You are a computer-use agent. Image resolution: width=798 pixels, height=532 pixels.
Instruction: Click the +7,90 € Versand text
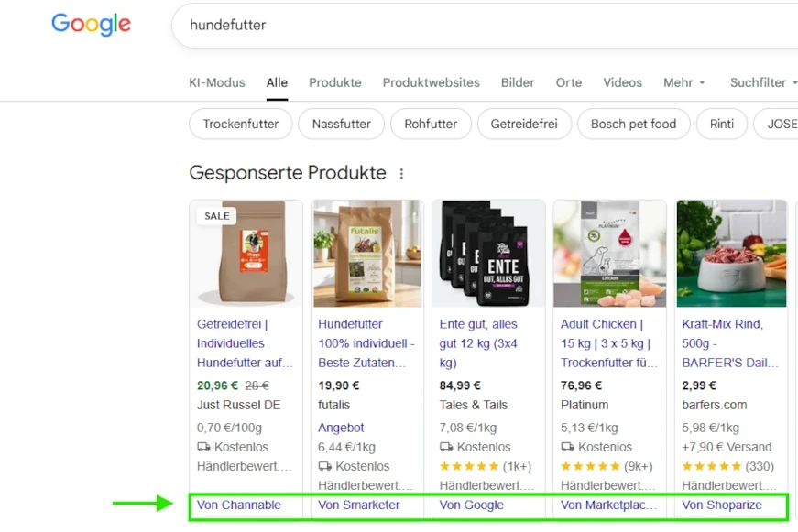point(727,447)
